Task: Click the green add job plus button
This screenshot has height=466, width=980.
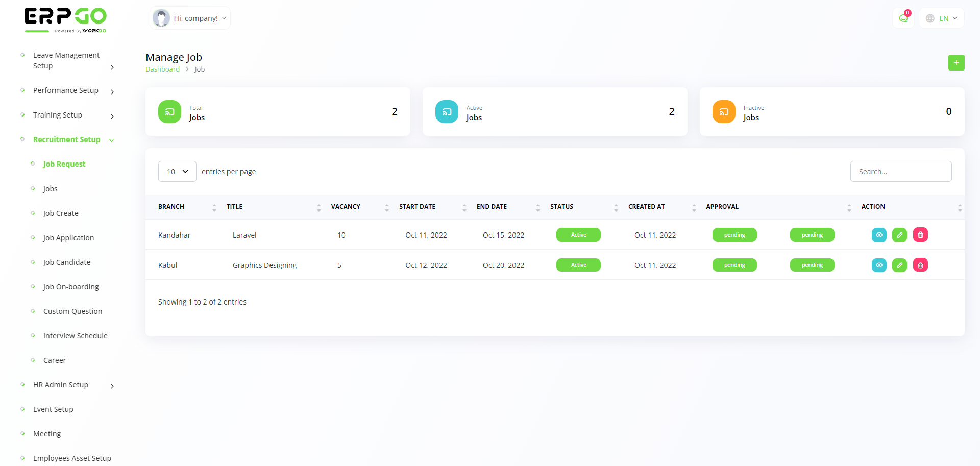Action: click(956, 62)
